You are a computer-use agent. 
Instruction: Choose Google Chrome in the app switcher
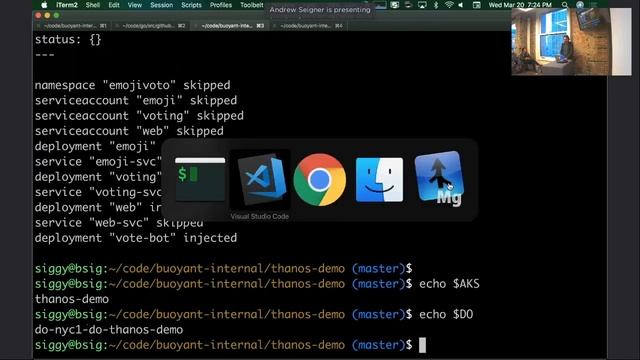click(x=320, y=180)
